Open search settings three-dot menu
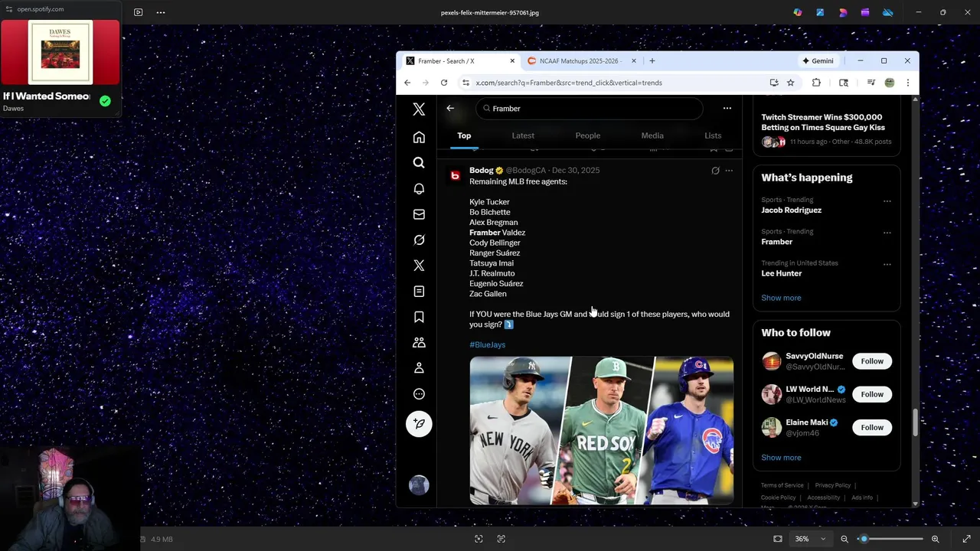Image resolution: width=980 pixels, height=551 pixels. pyautogui.click(x=727, y=109)
